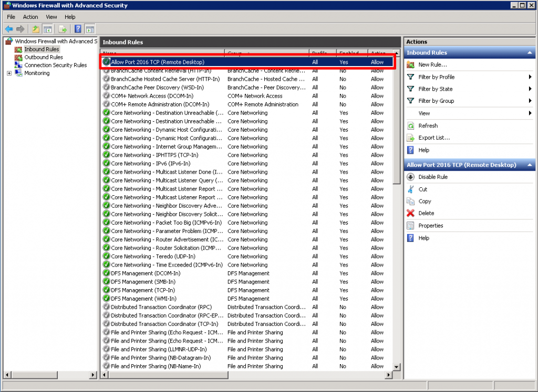Click the New Rule icon in Actions pane
The image size is (538, 392).
pos(410,65)
